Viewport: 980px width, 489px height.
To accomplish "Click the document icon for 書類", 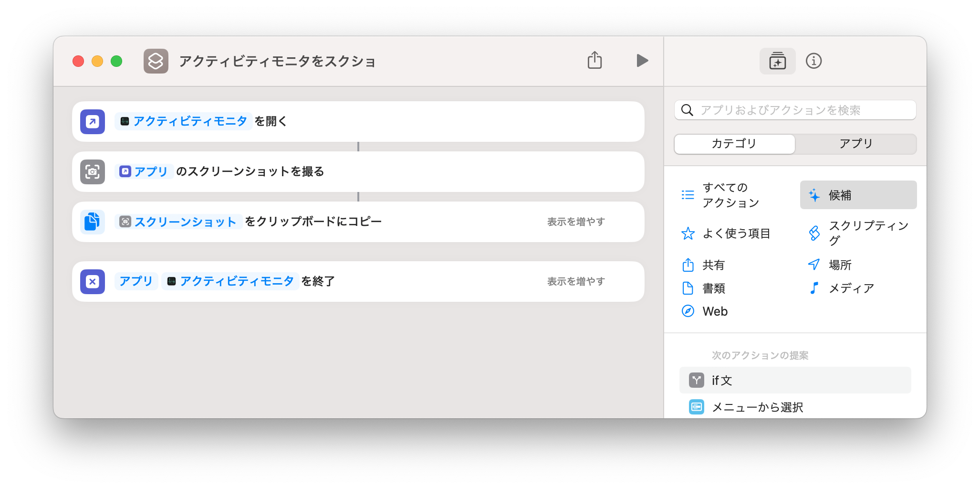I will [688, 288].
